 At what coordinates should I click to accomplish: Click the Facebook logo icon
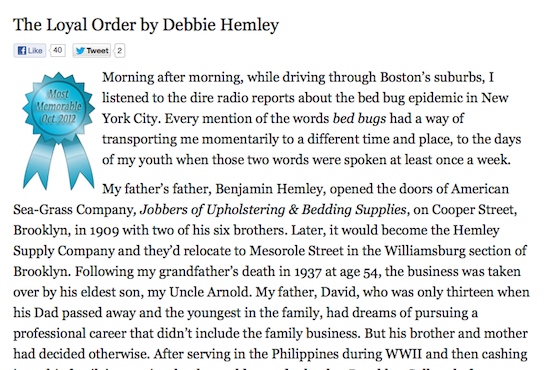[22, 51]
